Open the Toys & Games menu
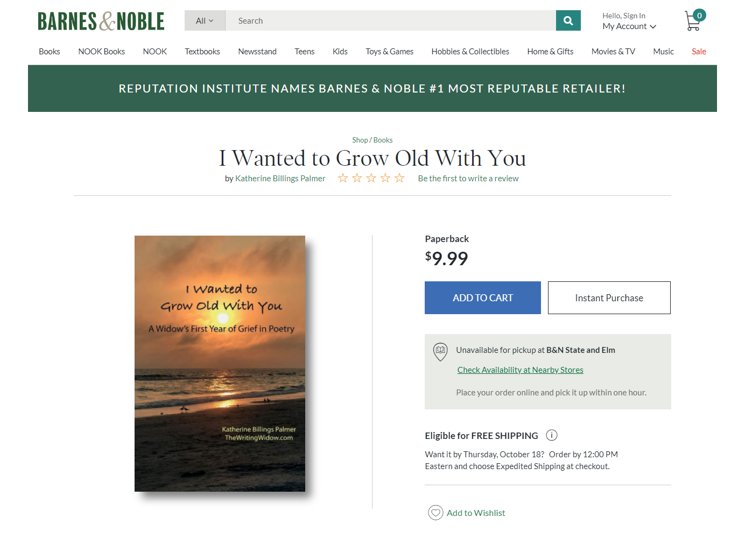This screenshot has width=738, height=560. (x=390, y=52)
